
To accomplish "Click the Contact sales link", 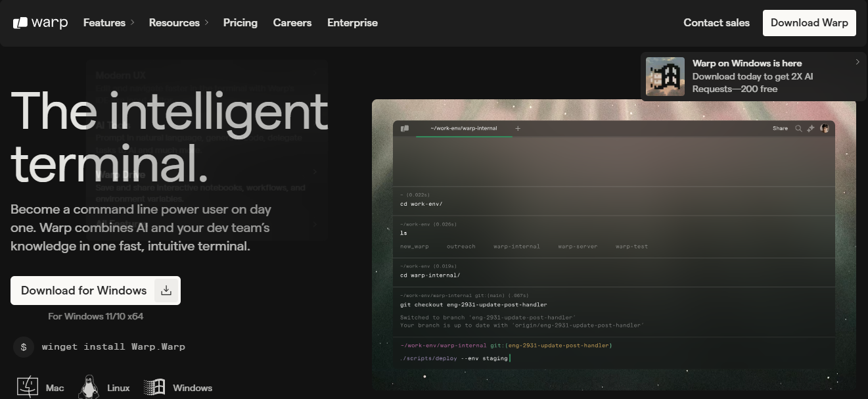I will [716, 22].
